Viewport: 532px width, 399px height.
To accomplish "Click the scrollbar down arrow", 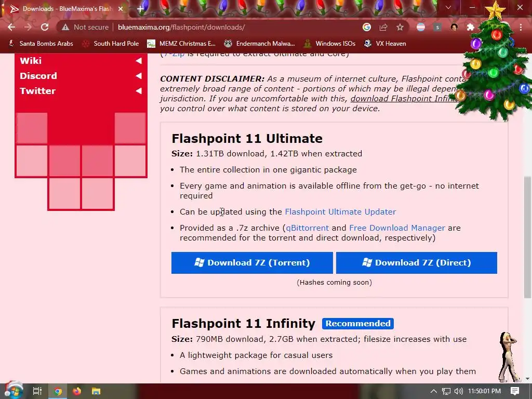I will pyautogui.click(x=527, y=379).
